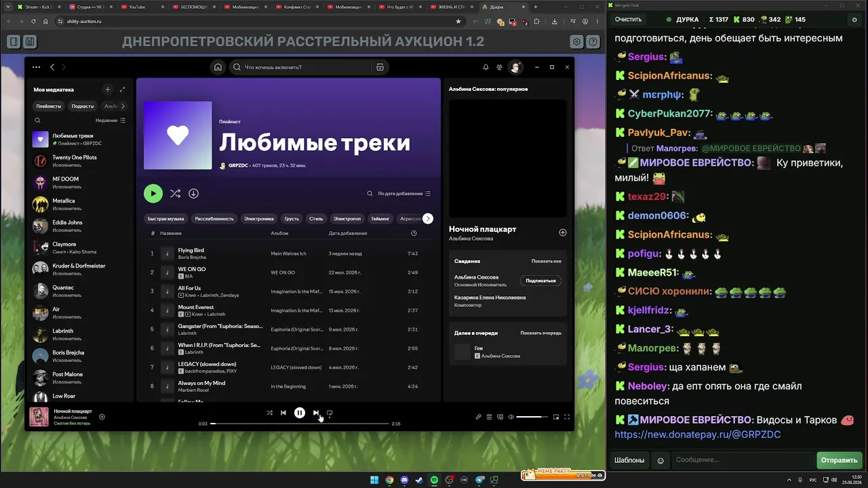Toggle repeat in the player bar

330,413
